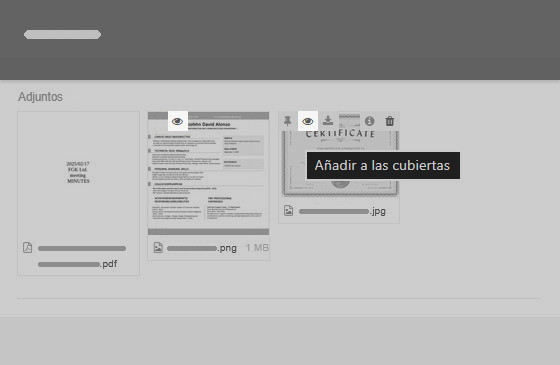Toggle cover eye icon on .png attachment
This screenshot has height=365, width=560.
pos(178,121)
